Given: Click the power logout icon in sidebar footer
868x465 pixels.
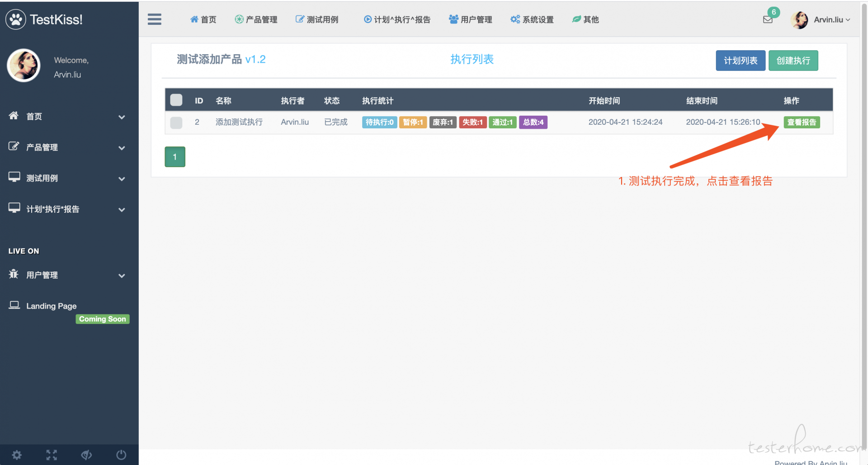Looking at the screenshot, I should (x=121, y=455).
